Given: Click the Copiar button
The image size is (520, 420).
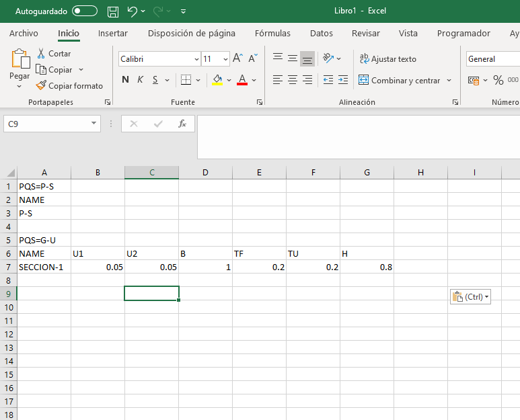Looking at the screenshot, I should tap(54, 70).
